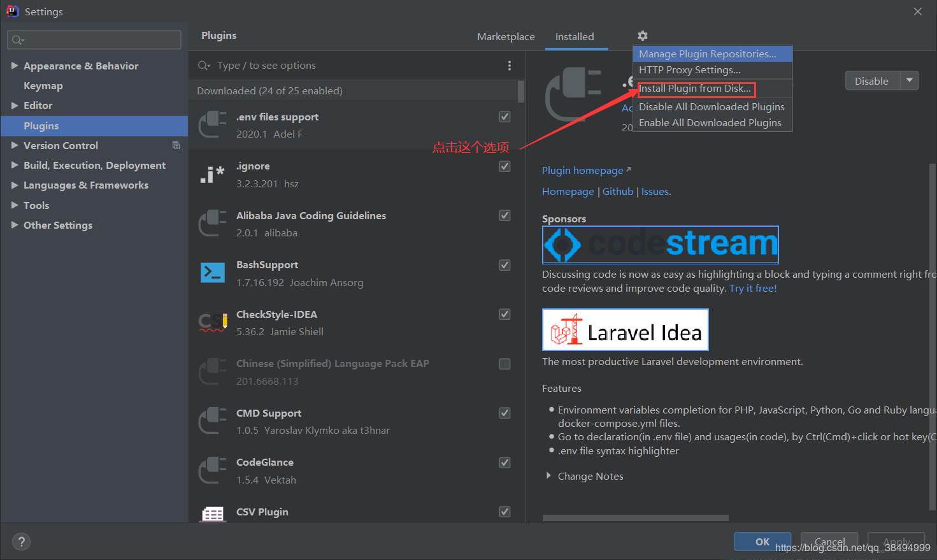Click the CodeGlance plugin icon
Viewport: 937px width, 560px height.
(213, 470)
